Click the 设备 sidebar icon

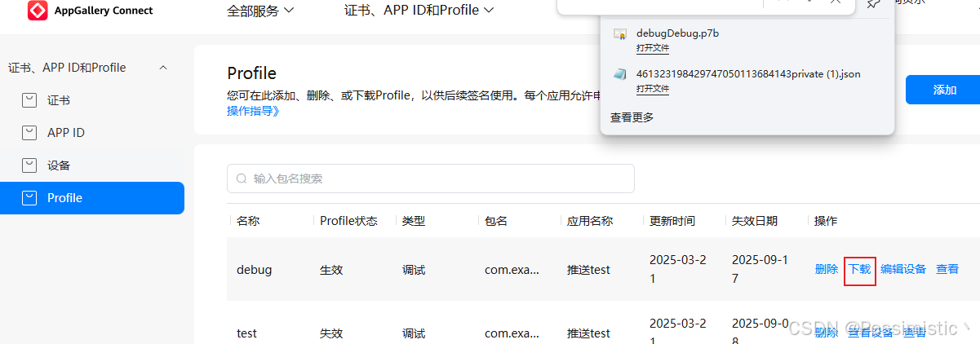pos(29,165)
